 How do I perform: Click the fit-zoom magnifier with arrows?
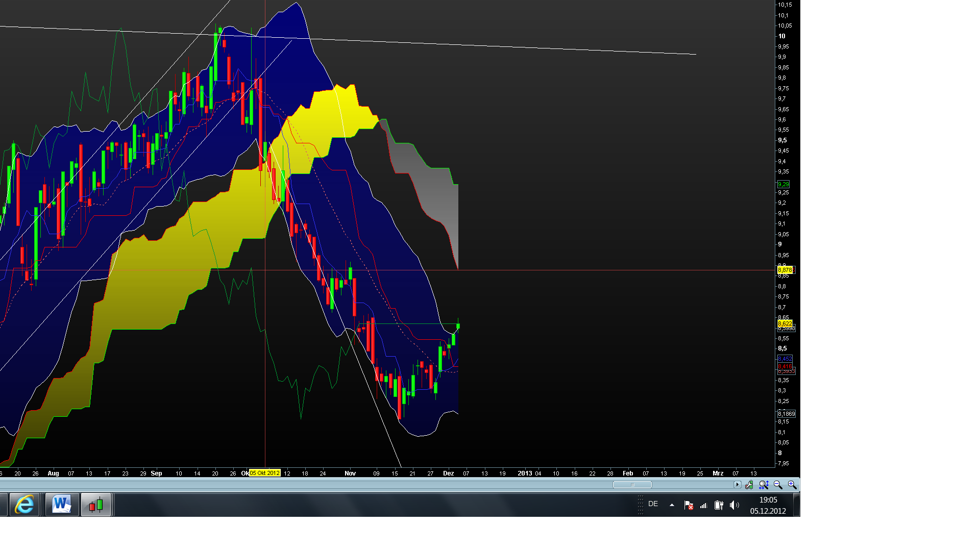764,485
